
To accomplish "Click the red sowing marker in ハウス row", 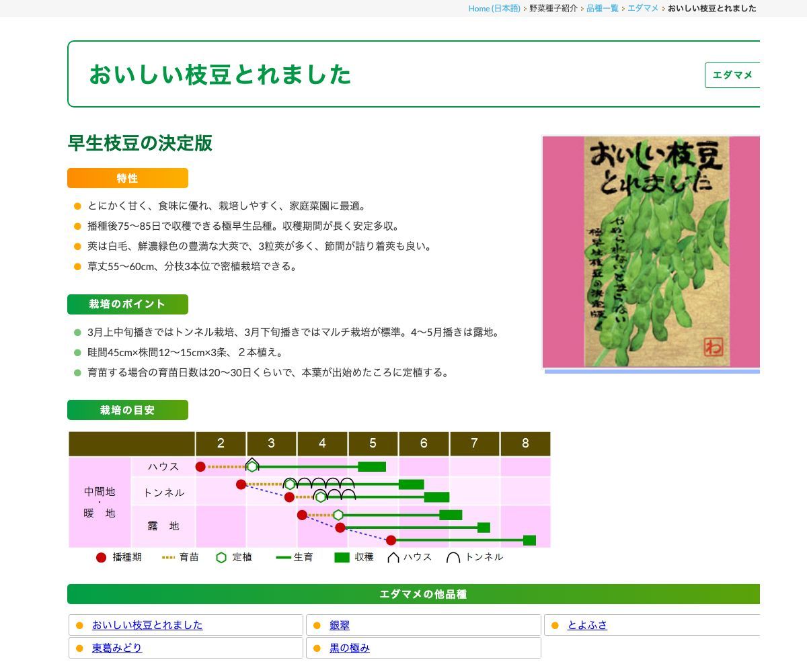I will [200, 466].
